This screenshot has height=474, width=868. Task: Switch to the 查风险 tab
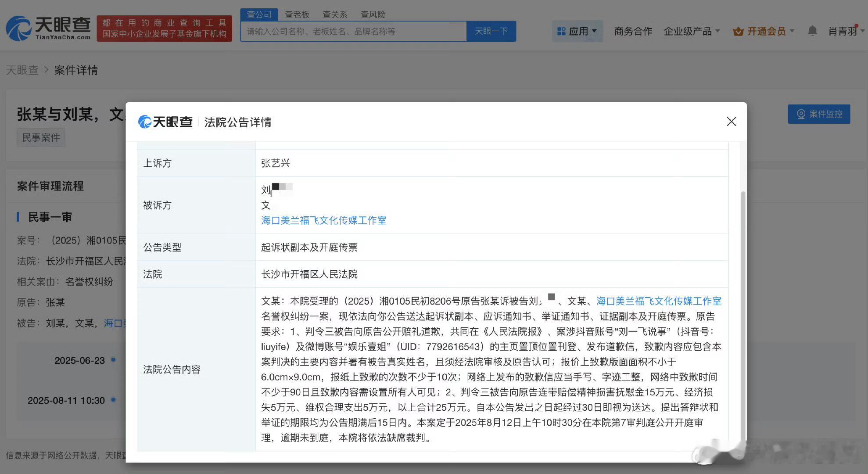tap(373, 14)
